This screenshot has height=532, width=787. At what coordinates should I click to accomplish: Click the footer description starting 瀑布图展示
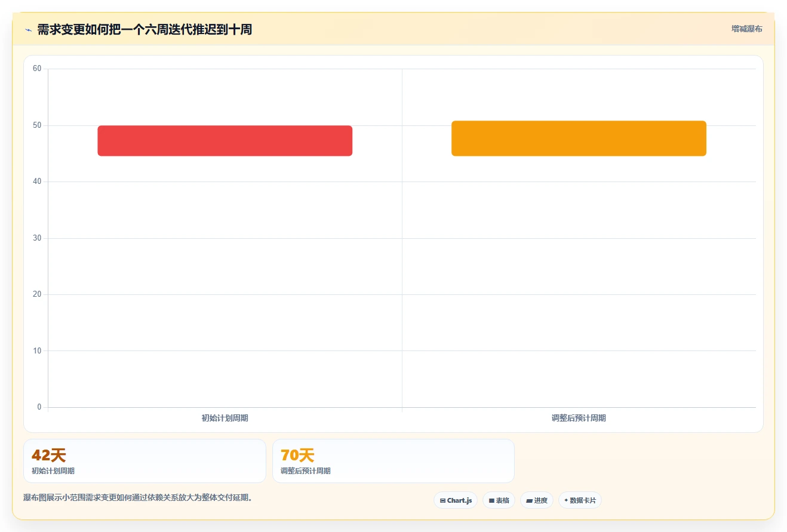pyautogui.click(x=138, y=497)
